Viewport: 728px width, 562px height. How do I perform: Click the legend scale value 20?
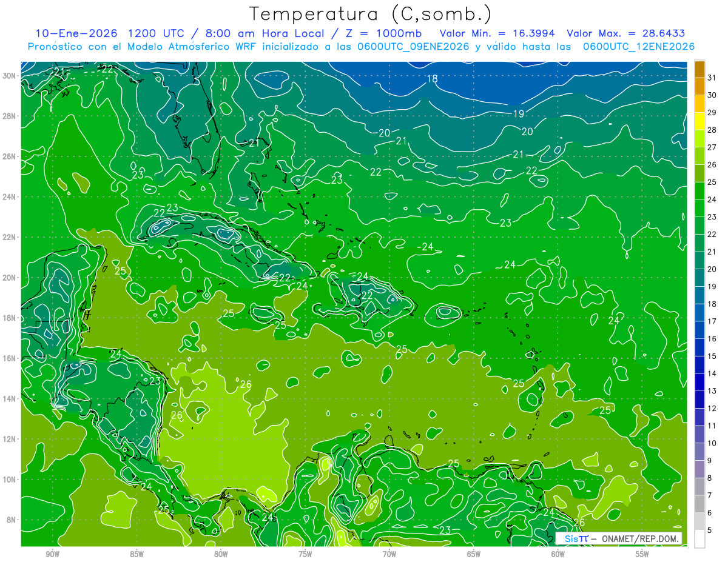712,269
